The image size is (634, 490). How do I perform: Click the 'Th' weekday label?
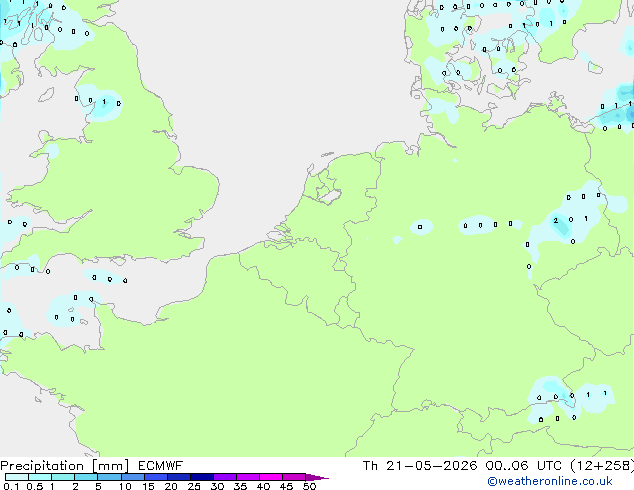pyautogui.click(x=370, y=466)
